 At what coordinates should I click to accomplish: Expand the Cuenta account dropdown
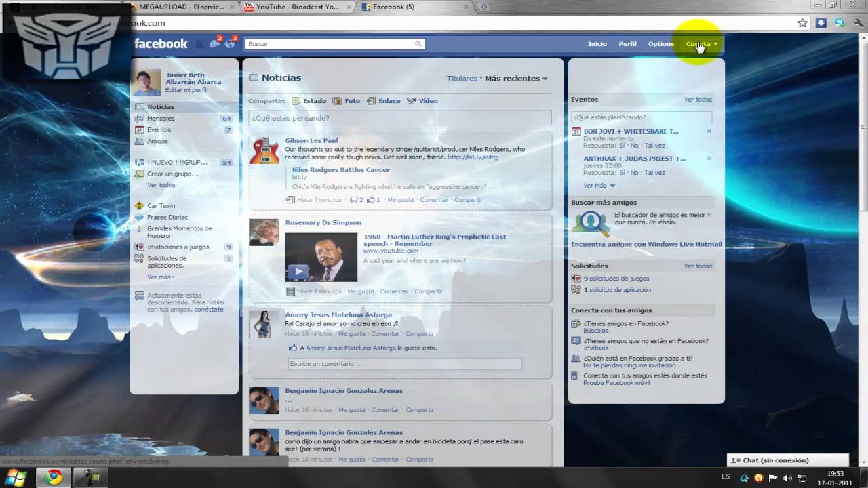702,44
